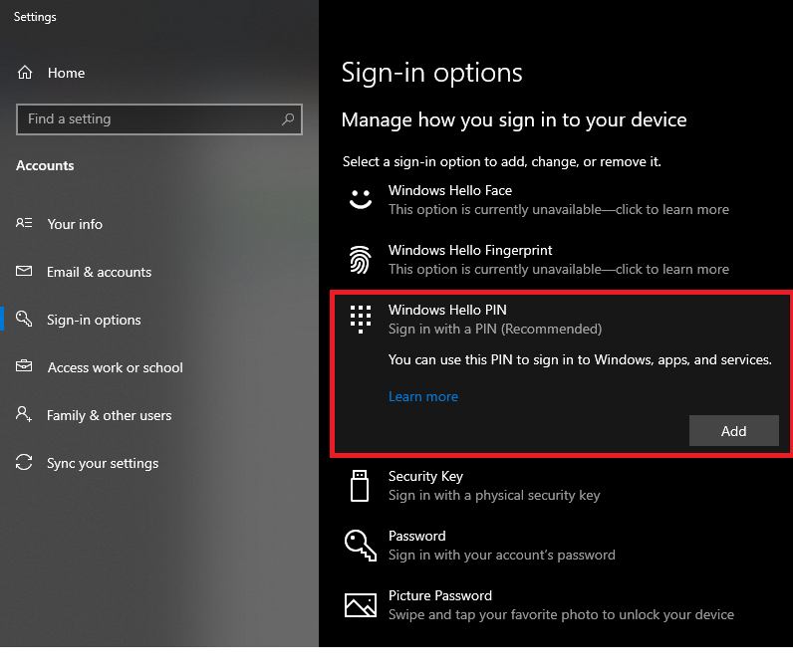The height and width of the screenshot is (672, 793).
Task: Click the Accounts section heading
Action: point(45,165)
